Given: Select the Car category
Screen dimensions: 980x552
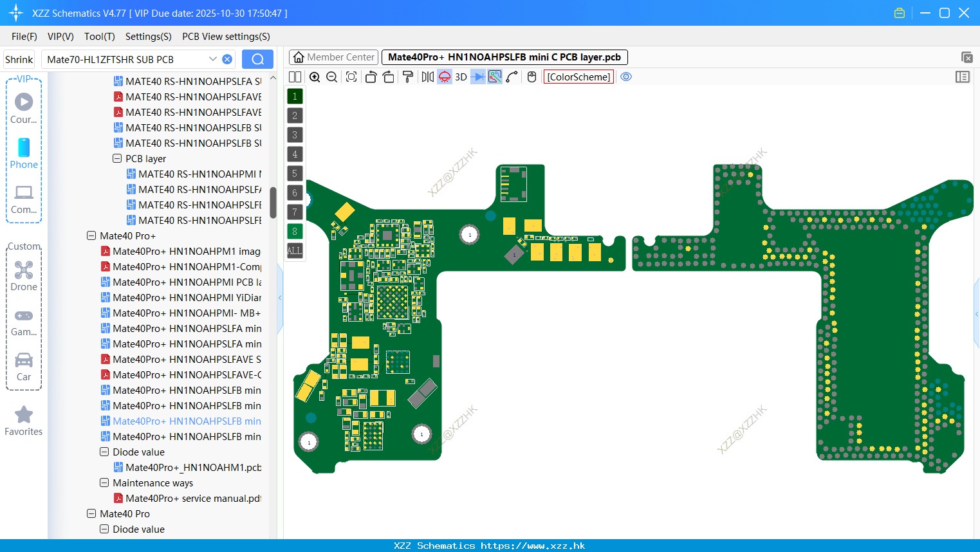Looking at the screenshot, I should click(24, 367).
